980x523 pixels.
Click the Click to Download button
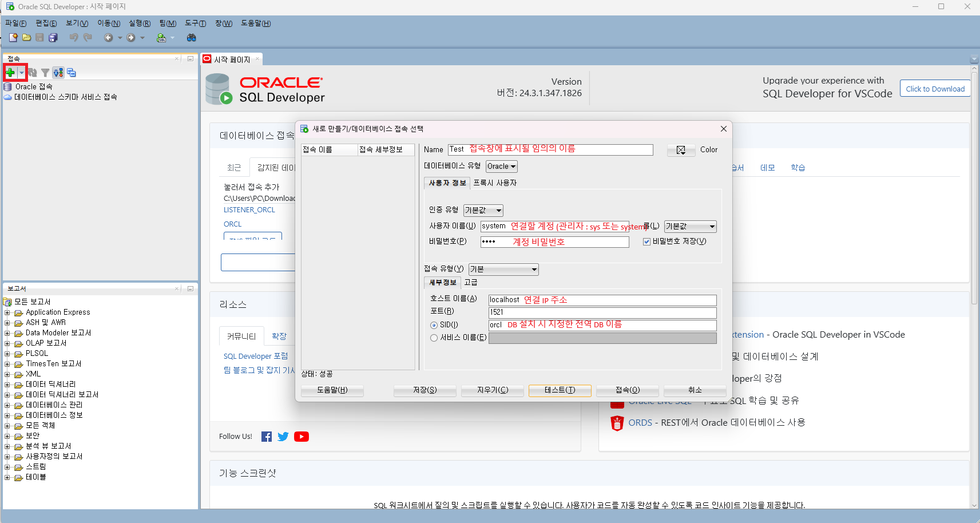click(935, 89)
